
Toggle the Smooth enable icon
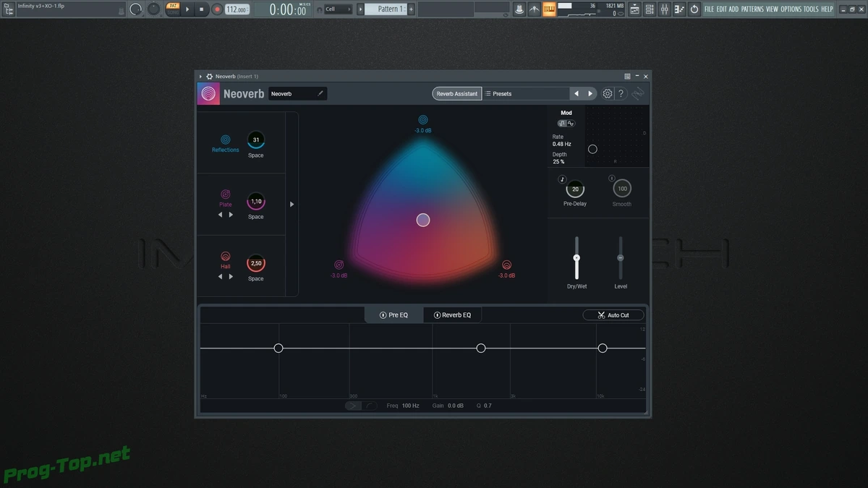point(611,179)
